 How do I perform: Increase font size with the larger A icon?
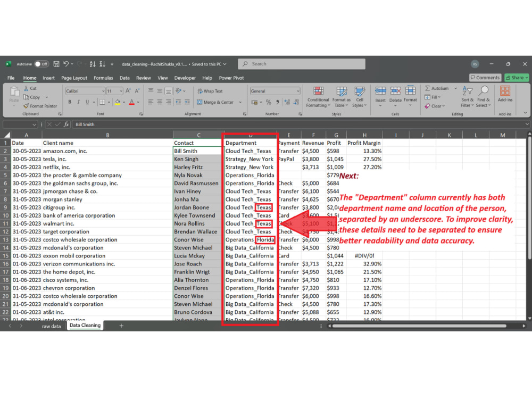tap(128, 91)
